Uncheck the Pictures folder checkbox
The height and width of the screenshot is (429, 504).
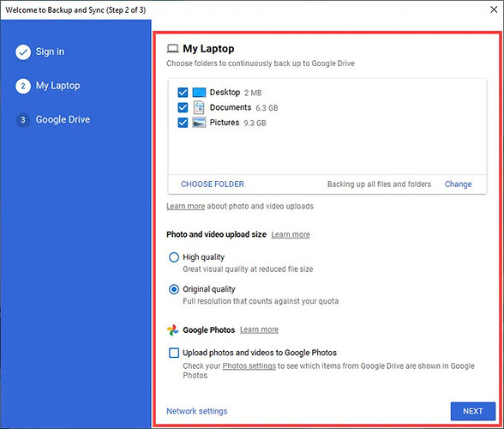click(x=183, y=123)
